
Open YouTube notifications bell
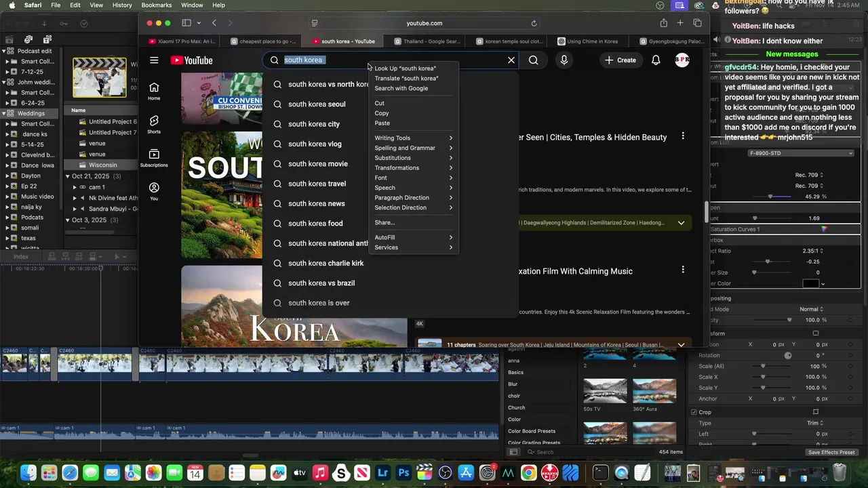(656, 60)
